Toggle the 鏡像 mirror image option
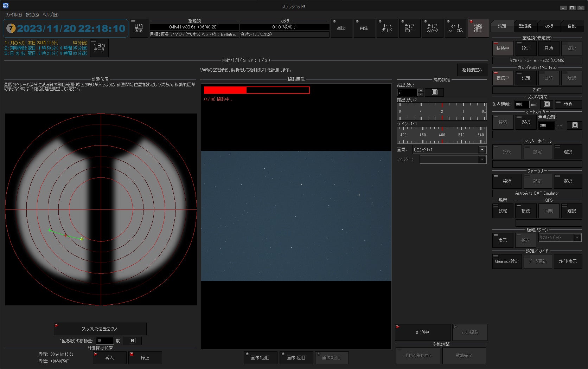Image resolution: width=588 pixels, height=369 pixels. pyautogui.click(x=568, y=104)
